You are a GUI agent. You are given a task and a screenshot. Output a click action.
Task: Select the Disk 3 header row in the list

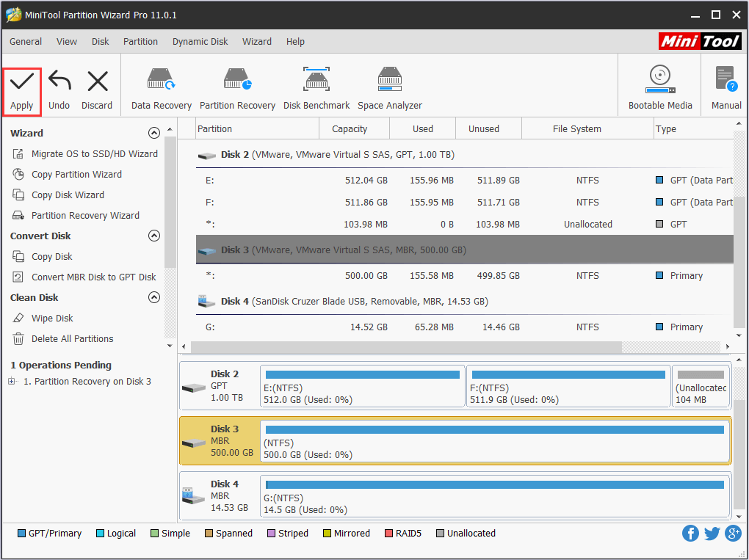[464, 250]
